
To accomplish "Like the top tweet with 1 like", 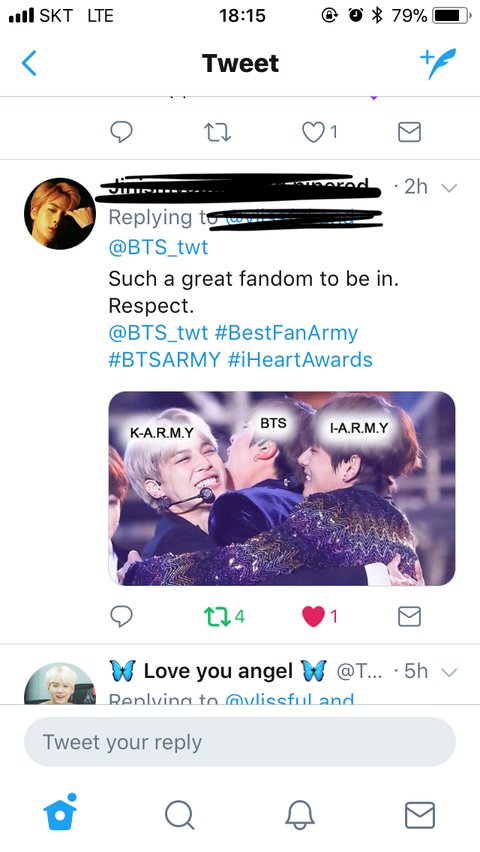I will (x=320, y=132).
